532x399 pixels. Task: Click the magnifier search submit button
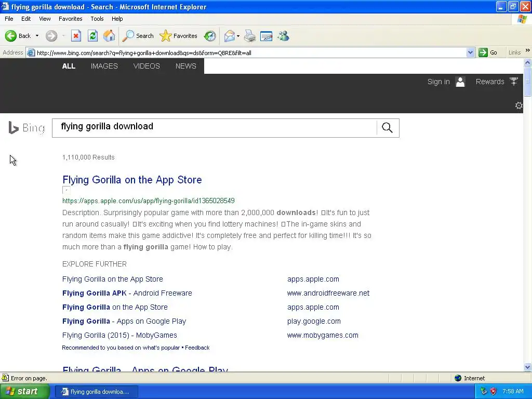tap(388, 128)
